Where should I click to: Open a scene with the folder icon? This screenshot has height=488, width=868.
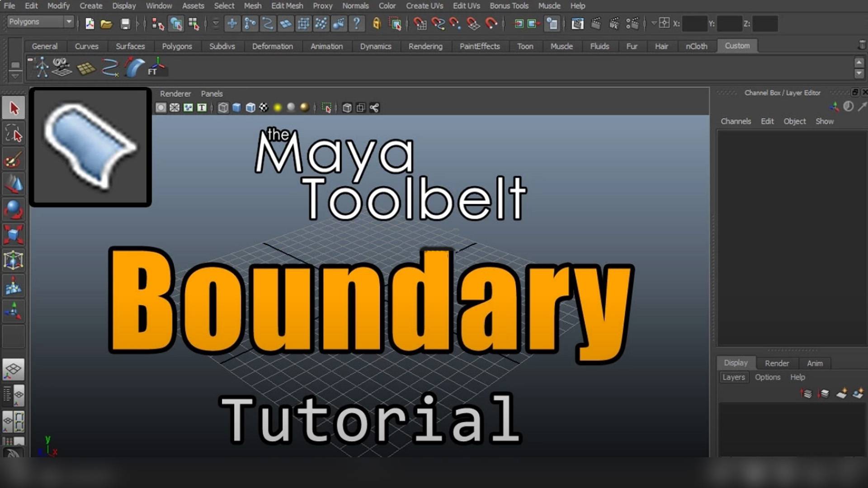[x=106, y=23]
